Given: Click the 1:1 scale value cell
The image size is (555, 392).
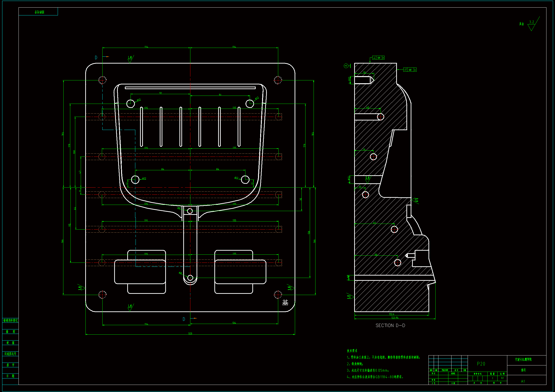Looking at the screenshot, I should 502,378.
